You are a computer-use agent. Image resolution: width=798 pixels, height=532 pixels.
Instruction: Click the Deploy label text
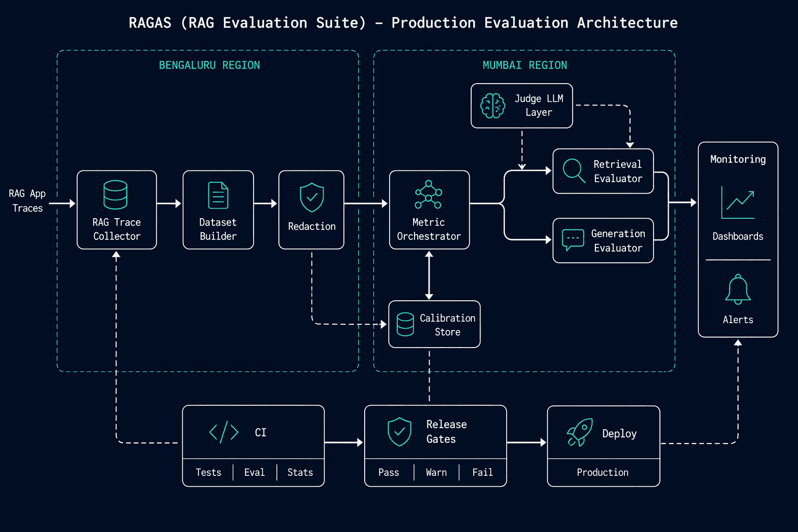pyautogui.click(x=619, y=434)
